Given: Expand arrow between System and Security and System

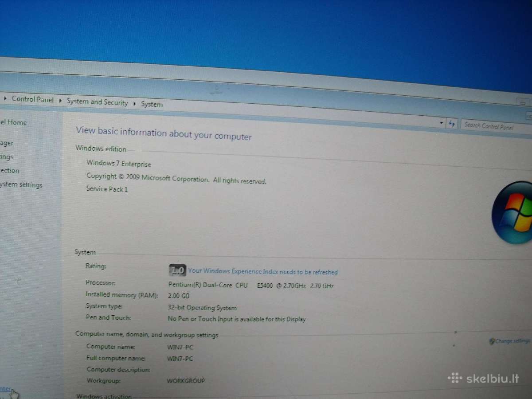Looking at the screenshot, I should coord(134,103).
